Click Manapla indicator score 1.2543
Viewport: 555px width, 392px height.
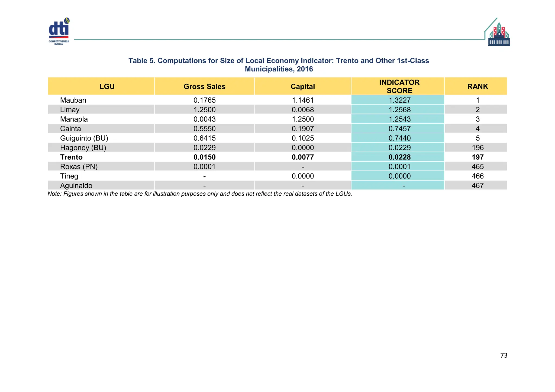[x=399, y=119]
